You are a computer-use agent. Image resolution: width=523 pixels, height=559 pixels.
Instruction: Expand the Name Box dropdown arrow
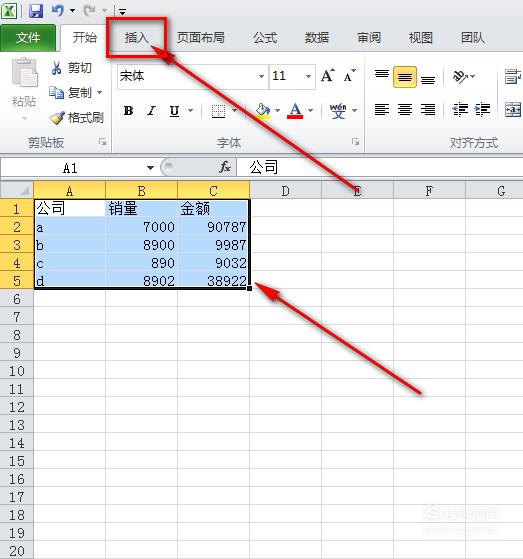[x=150, y=168]
